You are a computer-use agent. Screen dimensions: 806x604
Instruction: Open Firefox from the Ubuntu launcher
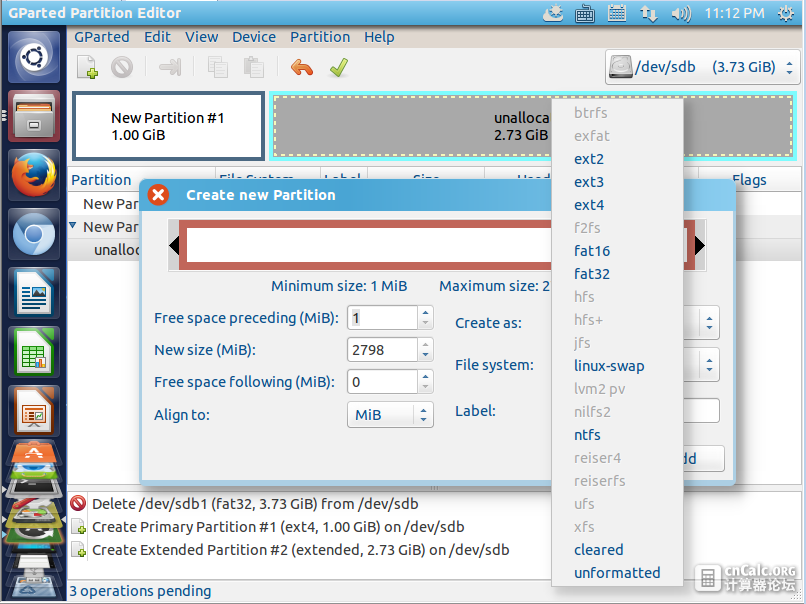[34, 175]
